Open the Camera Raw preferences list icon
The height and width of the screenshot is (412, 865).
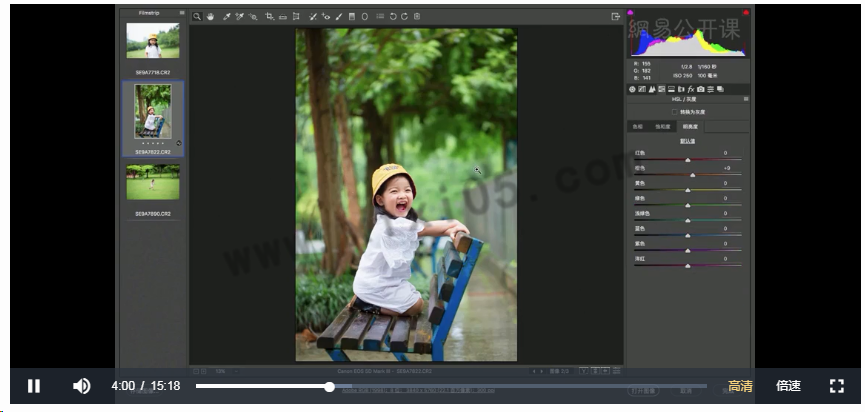point(380,17)
